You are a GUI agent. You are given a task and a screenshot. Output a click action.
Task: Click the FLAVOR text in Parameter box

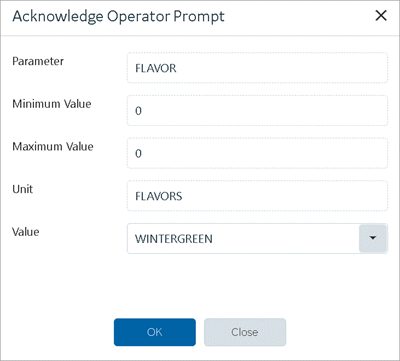point(156,68)
